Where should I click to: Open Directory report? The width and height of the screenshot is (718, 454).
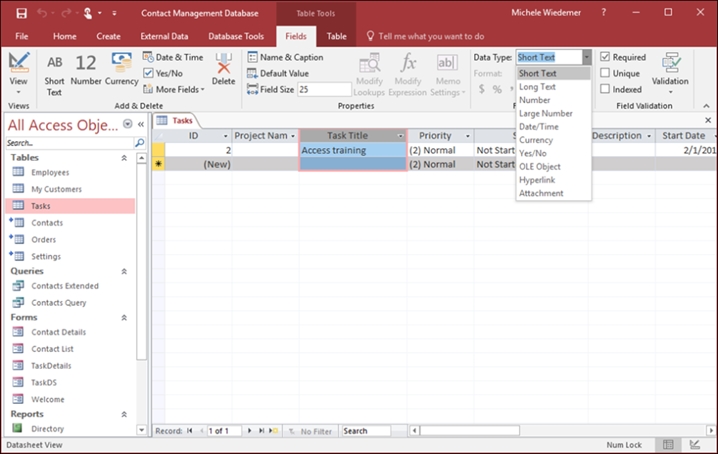click(47, 429)
